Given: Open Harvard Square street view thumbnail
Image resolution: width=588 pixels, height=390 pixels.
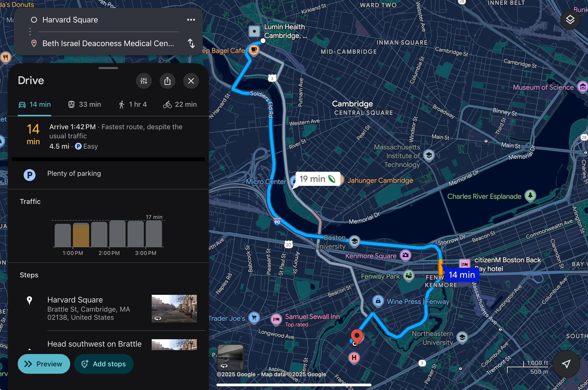Looking at the screenshot, I should [x=174, y=308].
